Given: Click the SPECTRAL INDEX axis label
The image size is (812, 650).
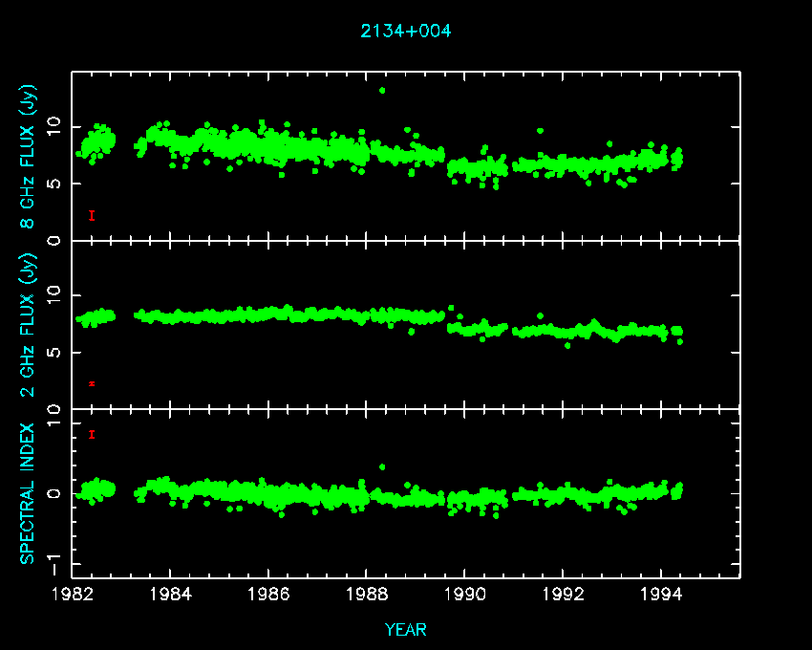Looking at the screenshot, I should pos(28,493).
